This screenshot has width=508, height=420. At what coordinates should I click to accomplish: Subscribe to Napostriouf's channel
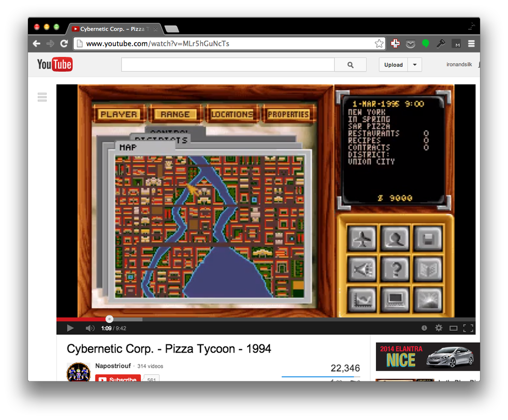coord(117,379)
